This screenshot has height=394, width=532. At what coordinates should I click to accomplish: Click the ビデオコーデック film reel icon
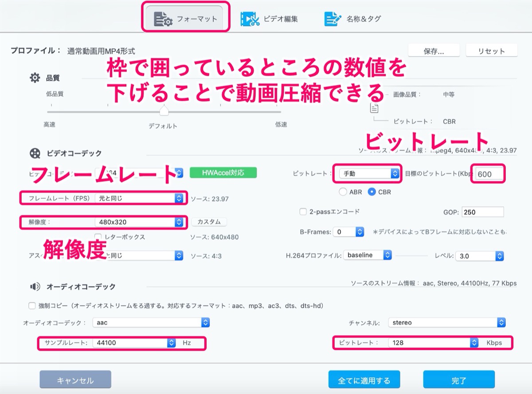point(35,154)
